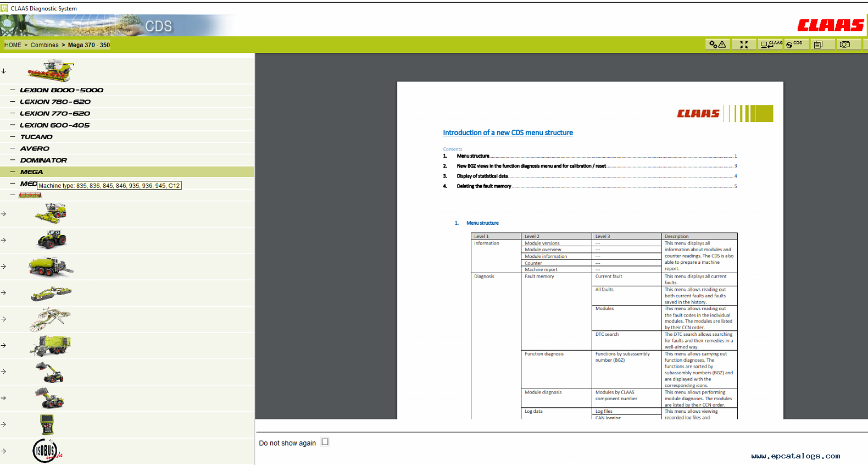This screenshot has width=868, height=465.
Task: Click the camera screenshot toolbar icon
Action: coord(845,45)
